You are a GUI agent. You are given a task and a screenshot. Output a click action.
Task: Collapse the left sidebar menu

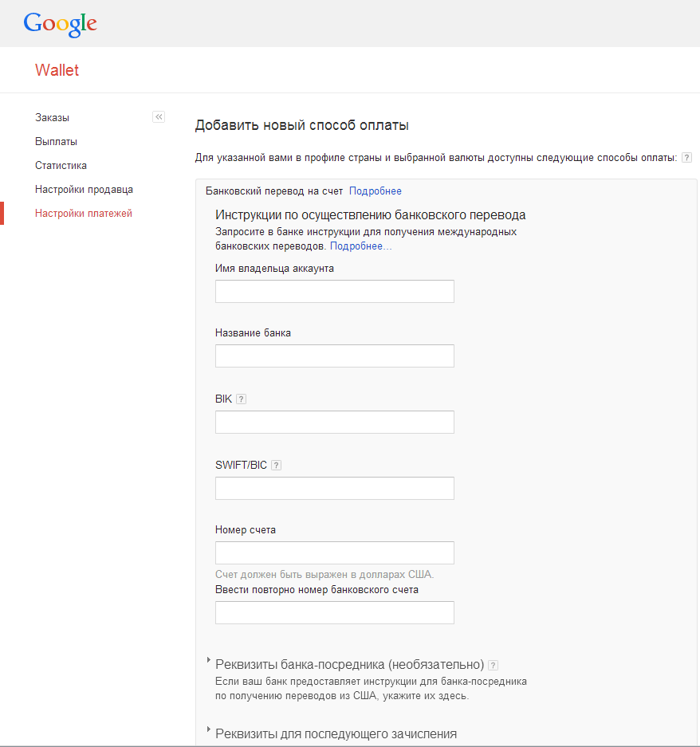coord(159,117)
